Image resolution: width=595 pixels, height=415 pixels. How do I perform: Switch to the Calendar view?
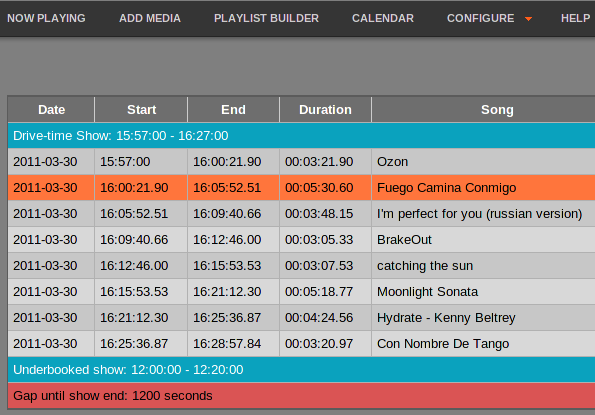[383, 18]
